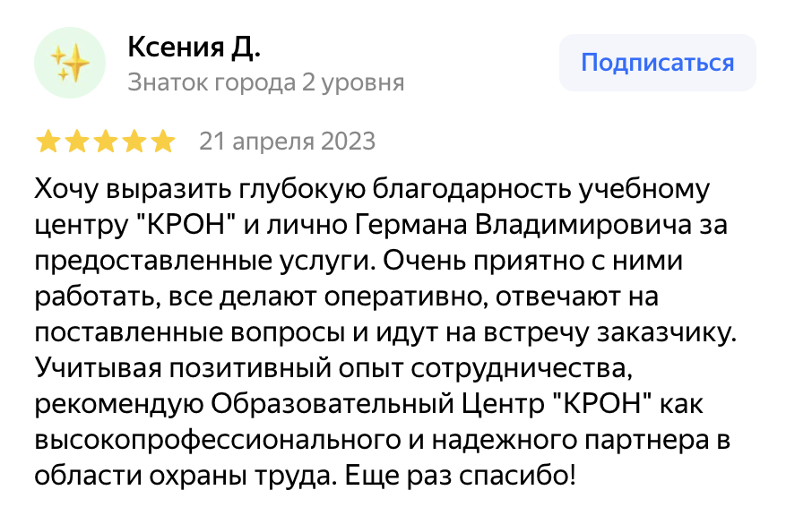Image resolution: width=812 pixels, height=516 pixels.
Task: Click the sparkles avatar of Ксения Д.
Action: click(70, 64)
